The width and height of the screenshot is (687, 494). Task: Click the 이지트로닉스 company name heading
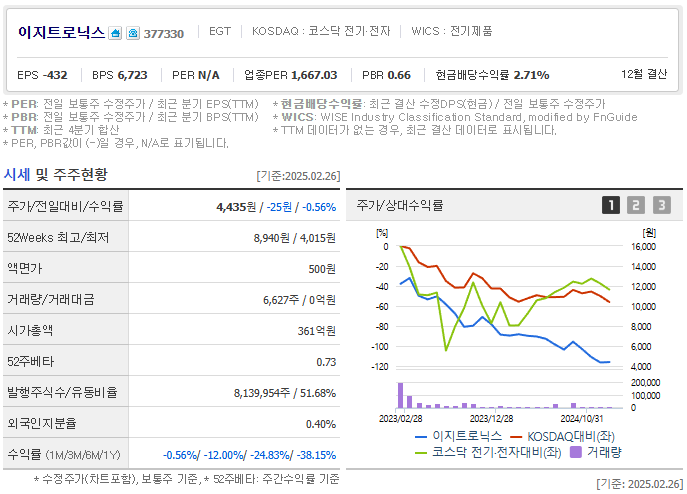[x=61, y=32]
